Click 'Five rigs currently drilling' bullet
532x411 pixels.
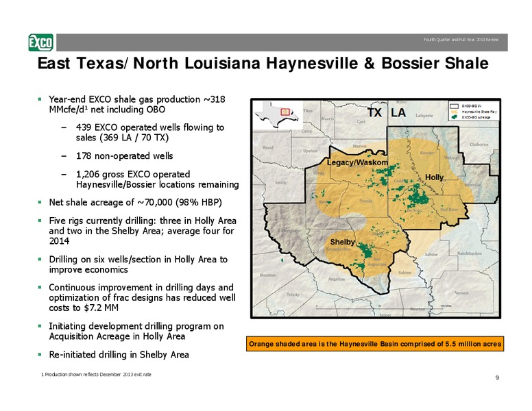pyautogui.click(x=143, y=231)
